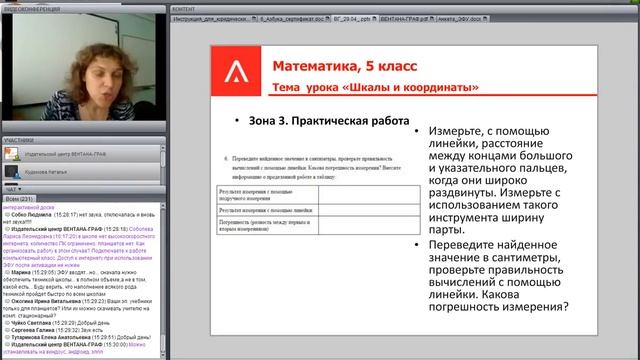The height and width of the screenshot is (360, 640).
Task: Click the Результат измерения с помощью линейки row
Action: [318, 210]
